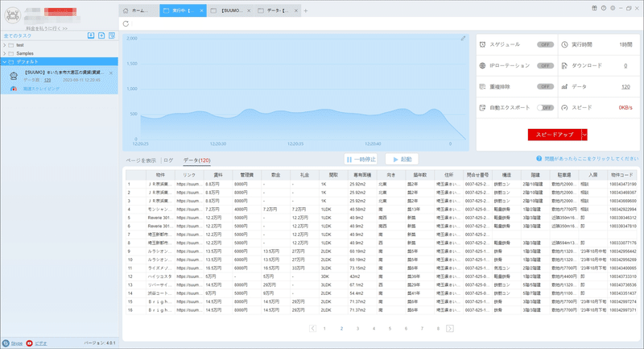
Task: Click the 起動 start button
Action: tap(402, 159)
